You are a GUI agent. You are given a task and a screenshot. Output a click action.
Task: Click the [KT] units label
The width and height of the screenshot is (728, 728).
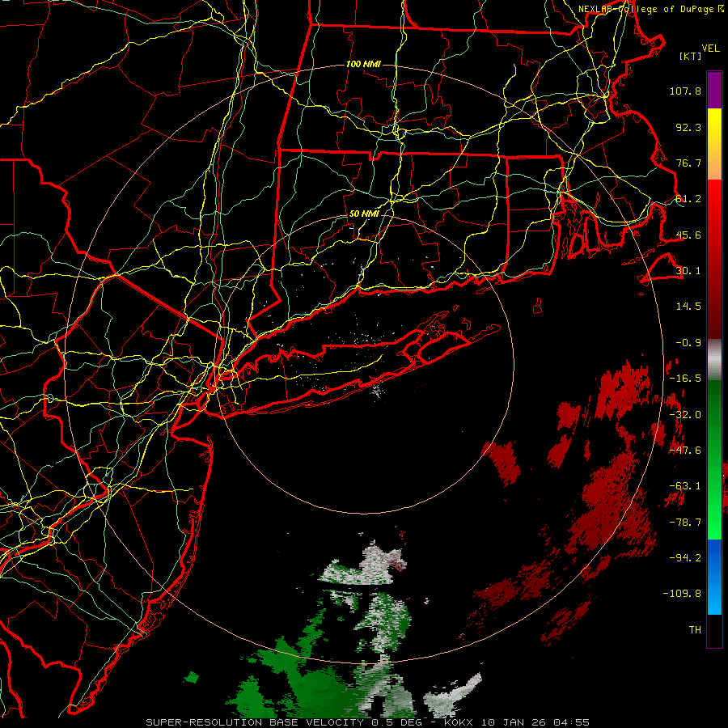click(690, 56)
